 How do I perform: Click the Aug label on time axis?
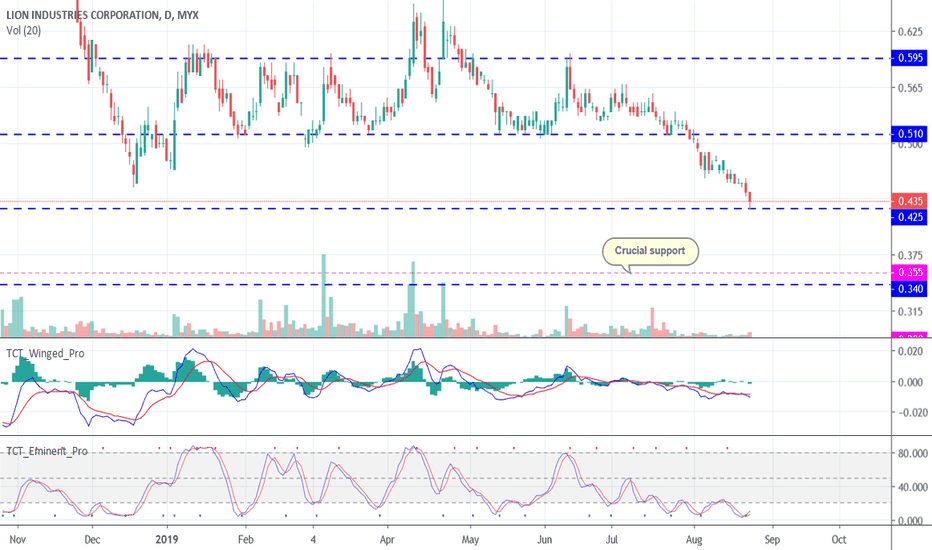[694, 539]
